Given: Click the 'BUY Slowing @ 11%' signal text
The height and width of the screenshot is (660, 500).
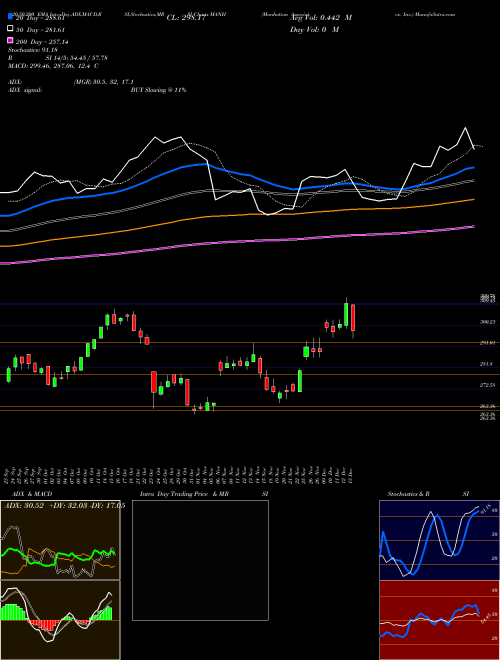Looking at the screenshot, I should 158,90.
